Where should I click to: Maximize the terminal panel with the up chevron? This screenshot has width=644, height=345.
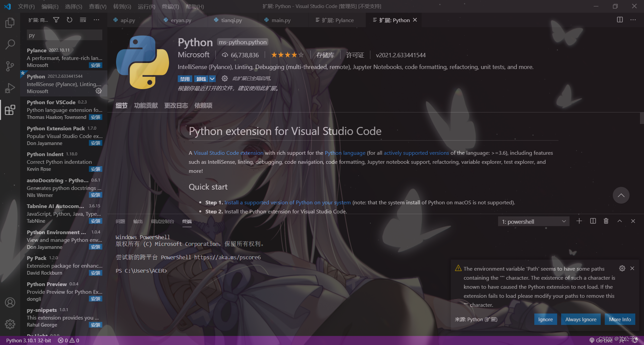coord(620,221)
